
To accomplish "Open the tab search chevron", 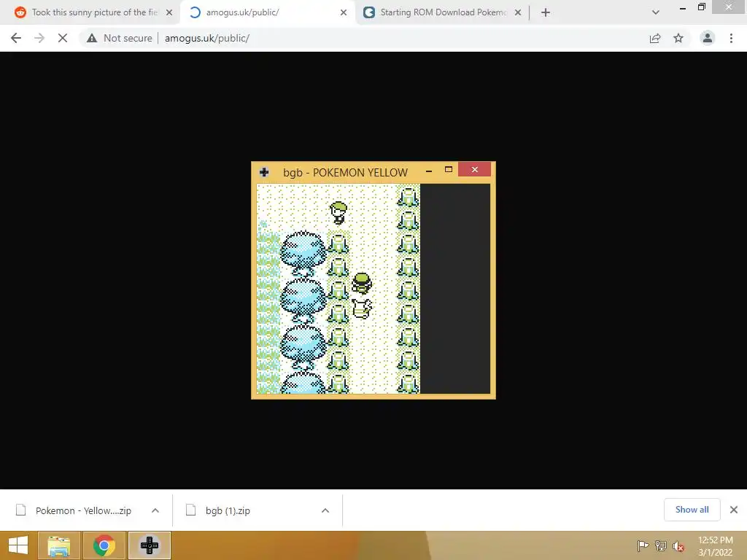I will click(656, 13).
